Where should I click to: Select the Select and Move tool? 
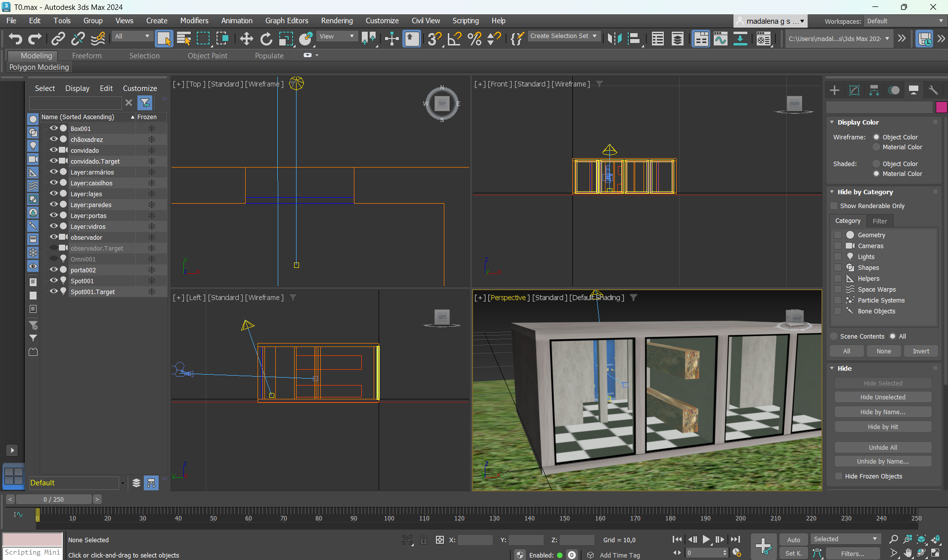click(x=246, y=39)
